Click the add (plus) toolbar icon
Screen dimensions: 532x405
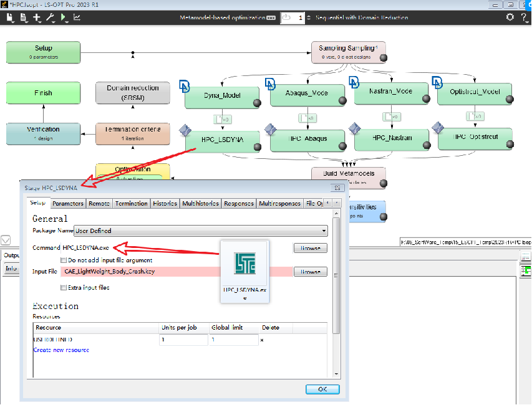37,17
